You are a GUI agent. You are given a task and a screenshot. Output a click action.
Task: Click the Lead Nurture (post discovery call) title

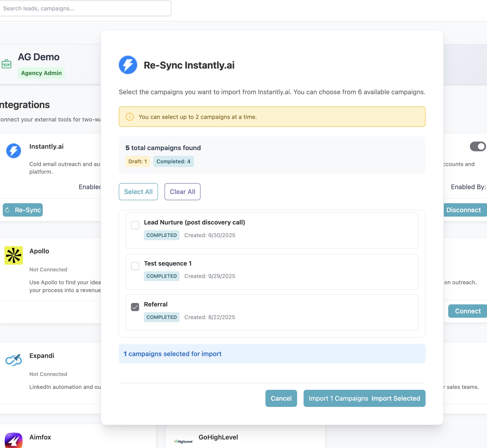195,222
